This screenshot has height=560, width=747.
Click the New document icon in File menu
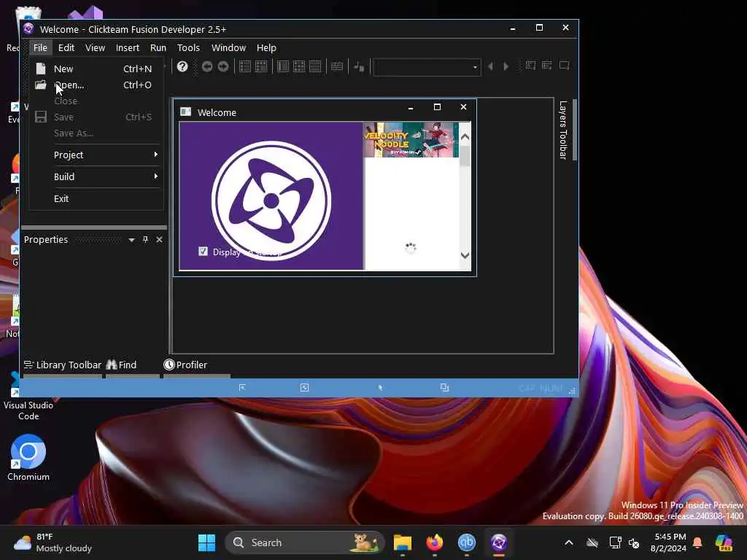(41, 69)
